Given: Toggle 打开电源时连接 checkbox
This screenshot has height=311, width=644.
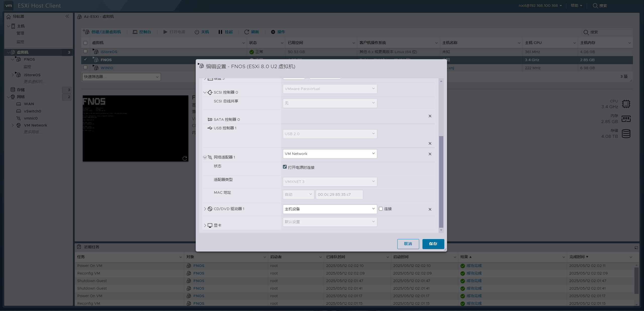Looking at the screenshot, I should coord(285,167).
